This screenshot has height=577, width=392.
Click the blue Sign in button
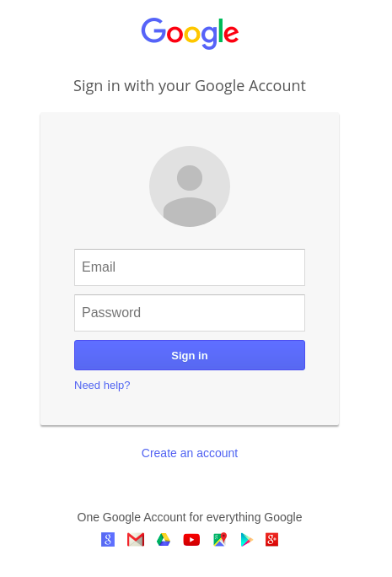pos(190,355)
